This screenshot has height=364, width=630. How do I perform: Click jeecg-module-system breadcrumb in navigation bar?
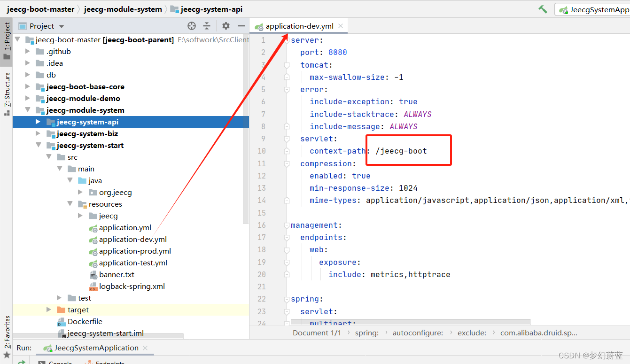pos(123,9)
